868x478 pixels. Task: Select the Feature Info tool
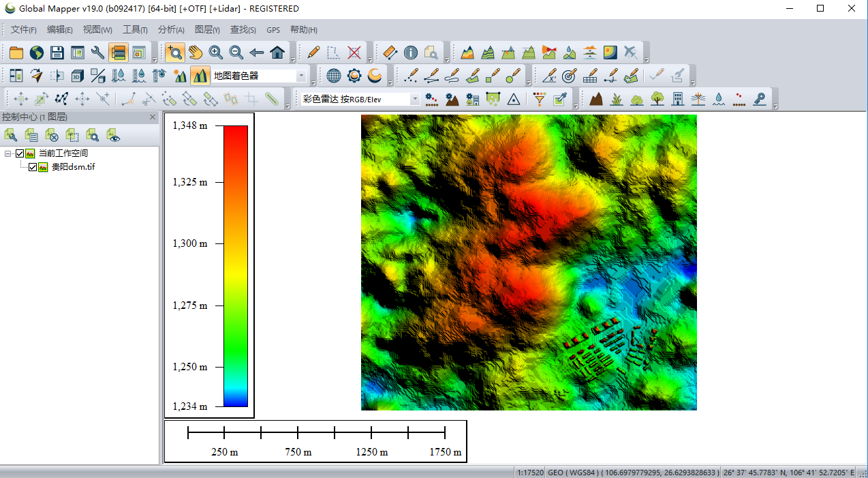point(411,53)
